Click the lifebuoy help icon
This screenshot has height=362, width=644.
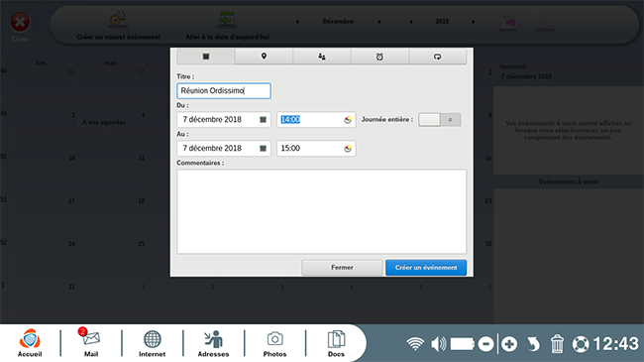pyautogui.click(x=581, y=344)
